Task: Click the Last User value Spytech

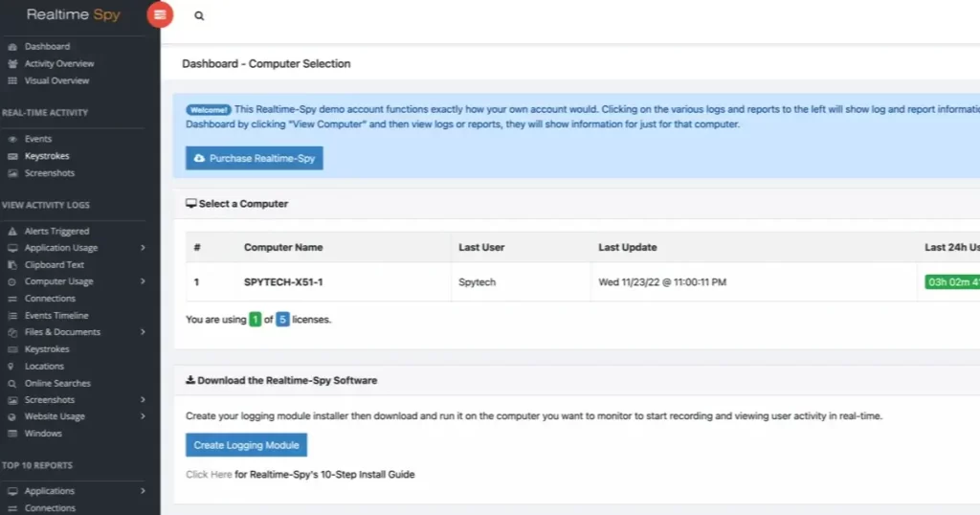Action: click(477, 281)
